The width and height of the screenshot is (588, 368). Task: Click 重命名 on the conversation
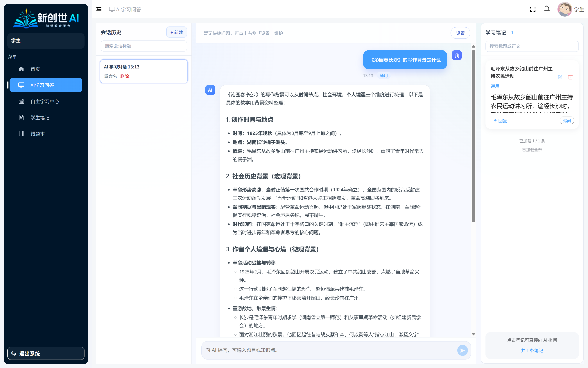[x=110, y=76]
